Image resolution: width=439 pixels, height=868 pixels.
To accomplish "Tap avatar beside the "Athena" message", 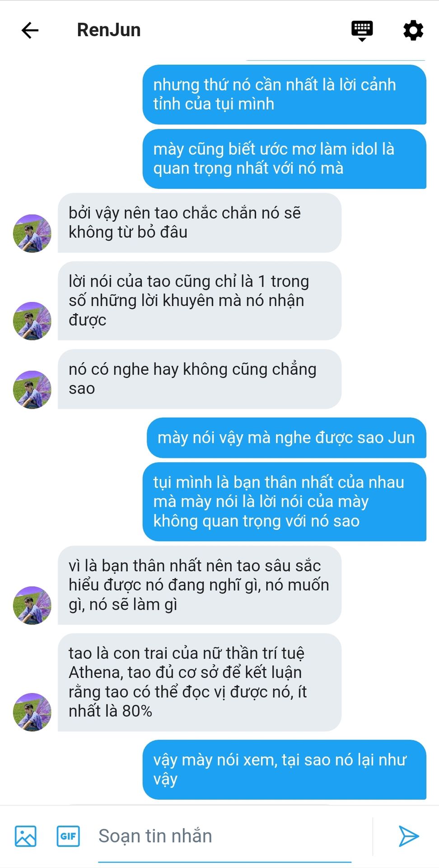I will 32,712.
